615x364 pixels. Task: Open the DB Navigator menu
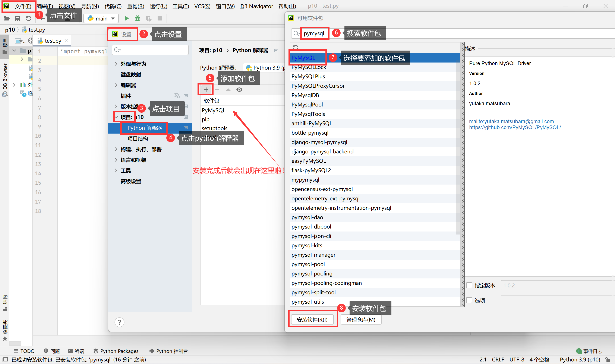pyautogui.click(x=256, y=6)
